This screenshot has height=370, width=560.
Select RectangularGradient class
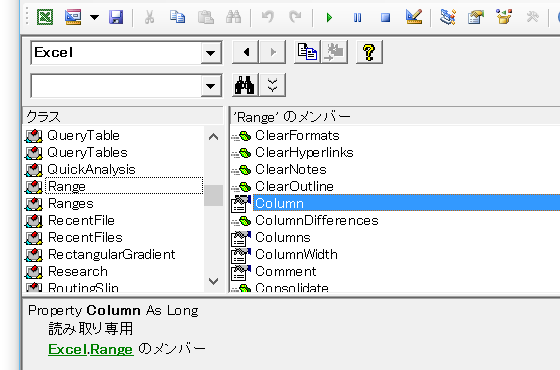point(112,255)
